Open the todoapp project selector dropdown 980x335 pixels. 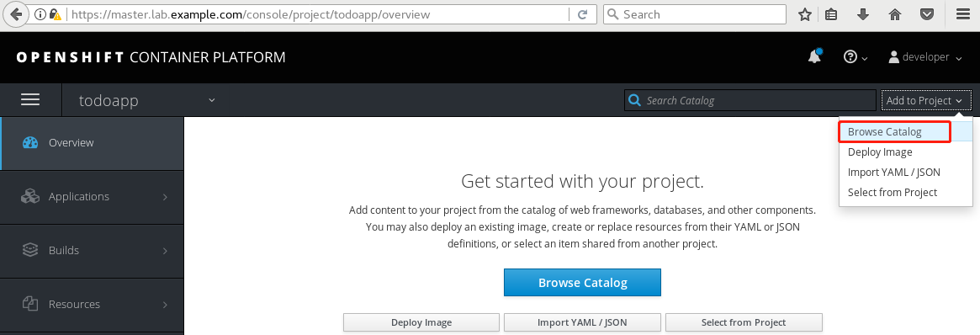(147, 100)
